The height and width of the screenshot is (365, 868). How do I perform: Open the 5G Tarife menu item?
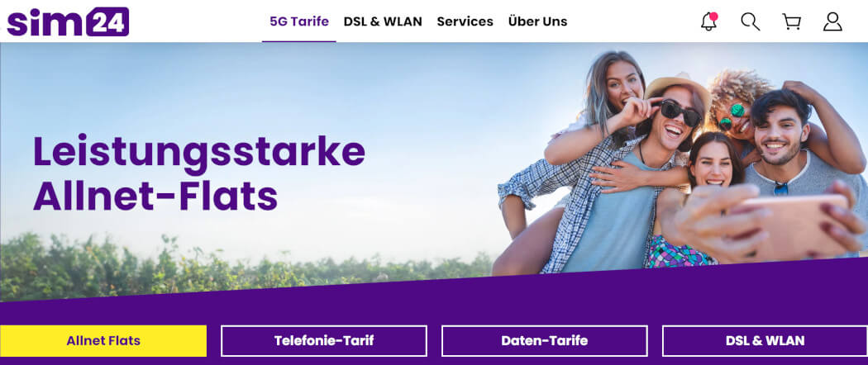299,21
